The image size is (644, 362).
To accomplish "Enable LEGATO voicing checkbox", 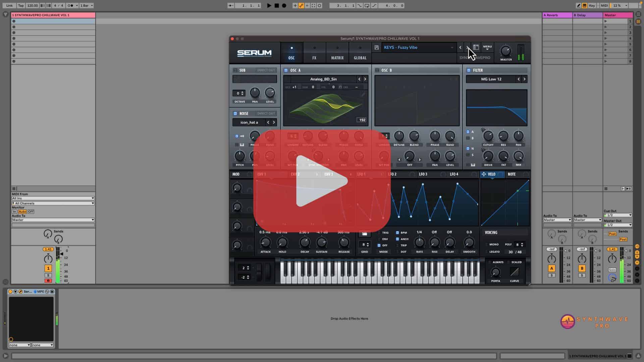I will point(487,252).
